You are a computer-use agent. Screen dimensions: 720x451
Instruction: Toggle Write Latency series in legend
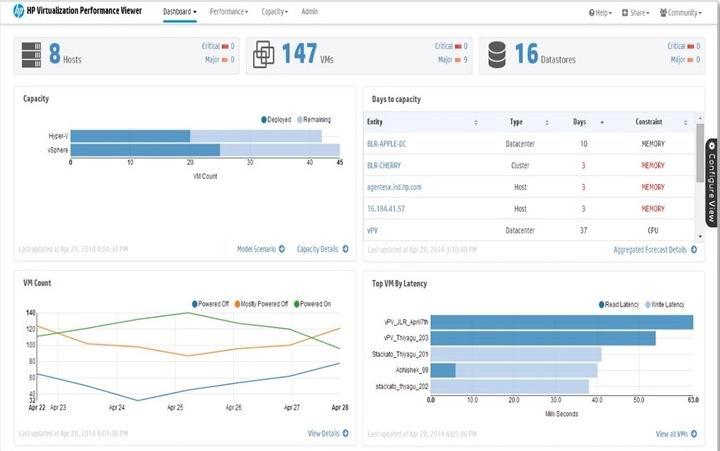[x=664, y=304]
